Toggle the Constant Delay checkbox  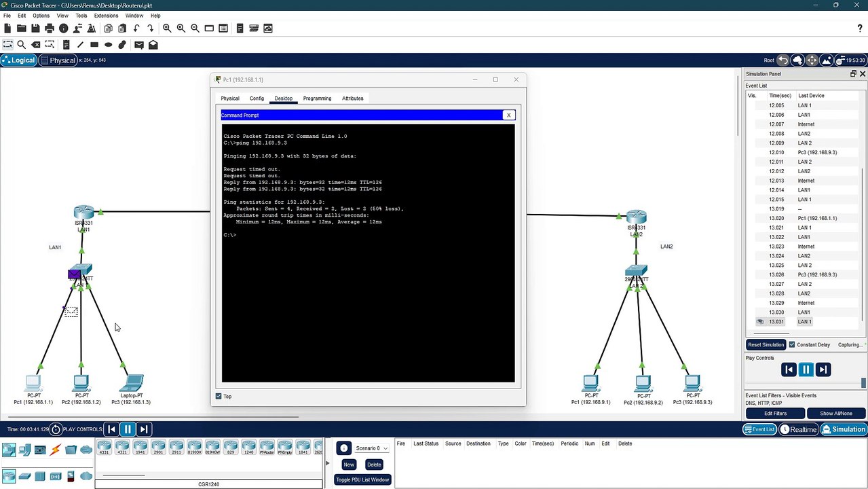click(792, 345)
